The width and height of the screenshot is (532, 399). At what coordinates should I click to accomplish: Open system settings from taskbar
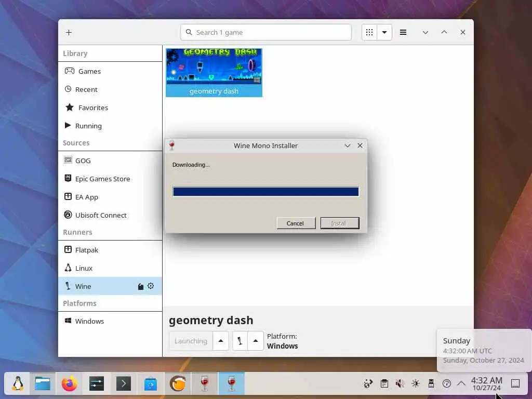tap(97, 384)
